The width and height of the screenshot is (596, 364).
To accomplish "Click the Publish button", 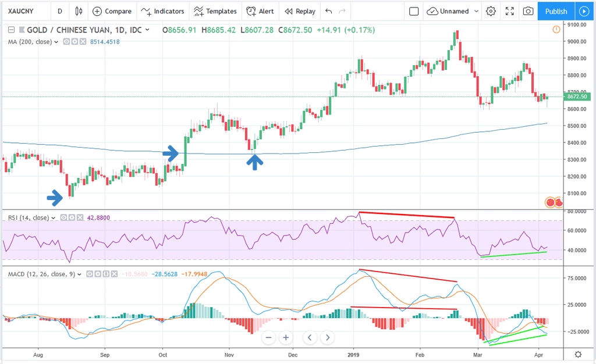I will point(556,11).
